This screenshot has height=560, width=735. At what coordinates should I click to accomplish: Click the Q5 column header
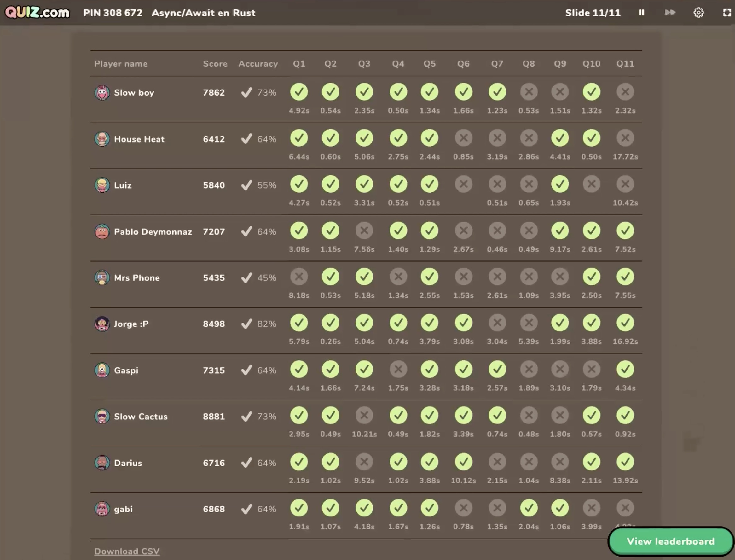(x=429, y=64)
